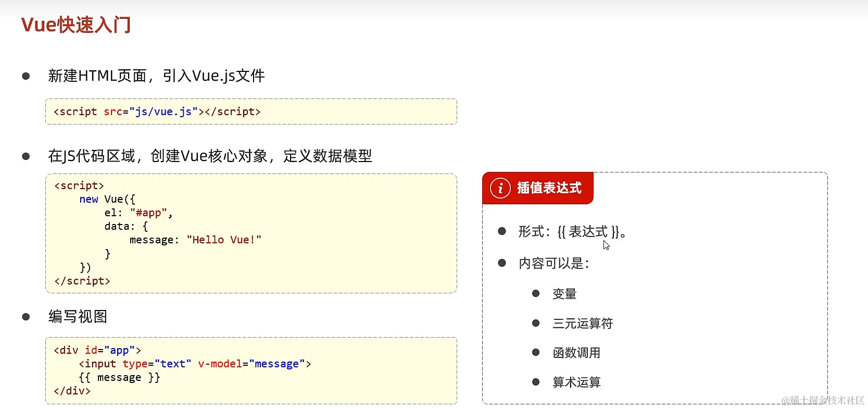Click the el: "#app" code line
The image size is (868, 409).
tap(139, 213)
